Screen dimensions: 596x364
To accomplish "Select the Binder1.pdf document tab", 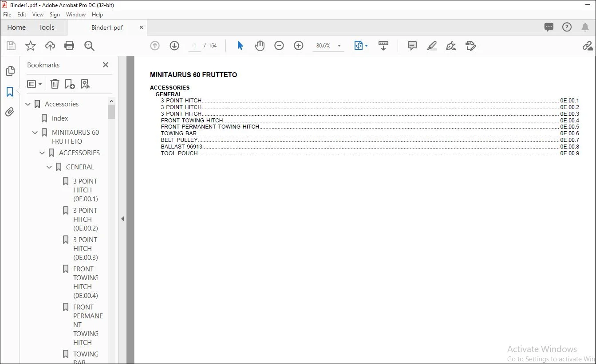I will [x=107, y=27].
